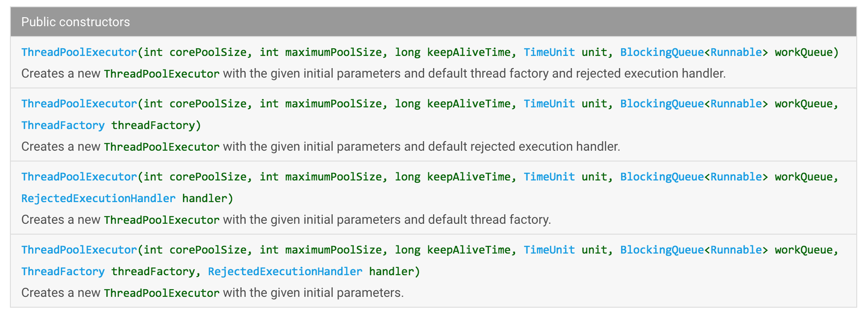
Task: Open ThreadPoolExecutor link in the third constructor row
Action: [79, 177]
